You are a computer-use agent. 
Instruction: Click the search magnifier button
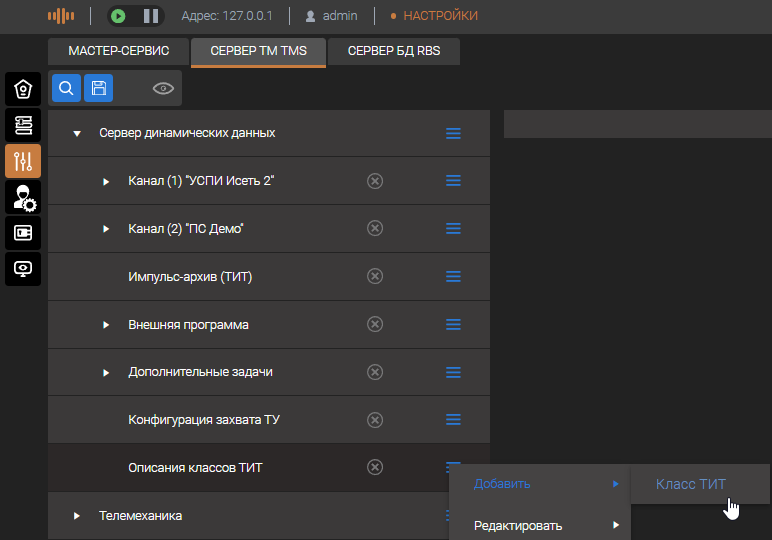click(66, 88)
